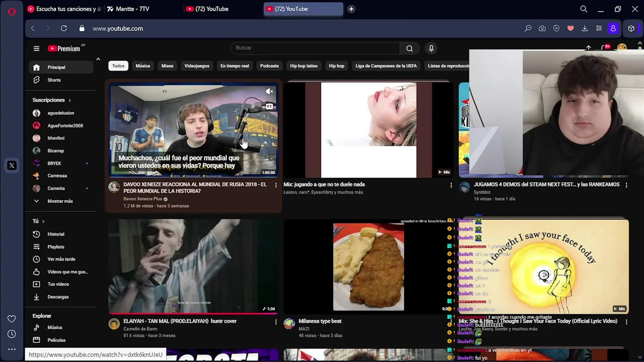Screen dimensions: 644x362
Task: Open options menu for Davoo Xeneize video
Action: (276, 185)
